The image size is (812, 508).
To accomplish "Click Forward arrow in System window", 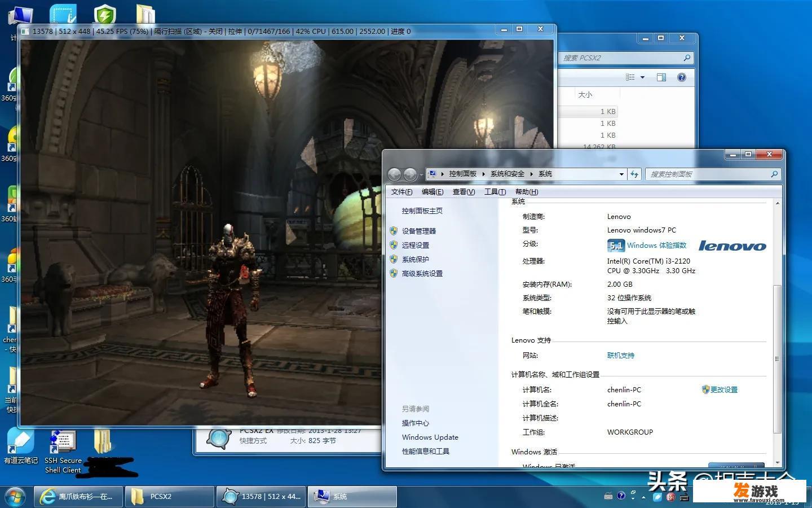I will click(x=411, y=174).
